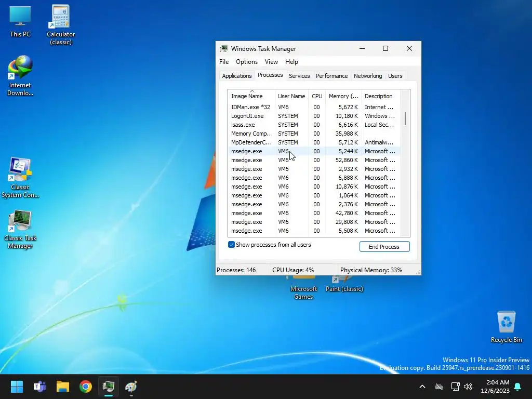
Task: Select msedge.exe row using 29,808 K
Action: pyautogui.click(x=314, y=221)
